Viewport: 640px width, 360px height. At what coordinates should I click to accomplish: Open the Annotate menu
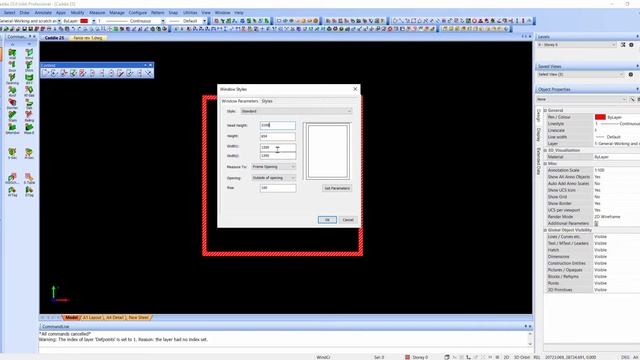(x=43, y=13)
